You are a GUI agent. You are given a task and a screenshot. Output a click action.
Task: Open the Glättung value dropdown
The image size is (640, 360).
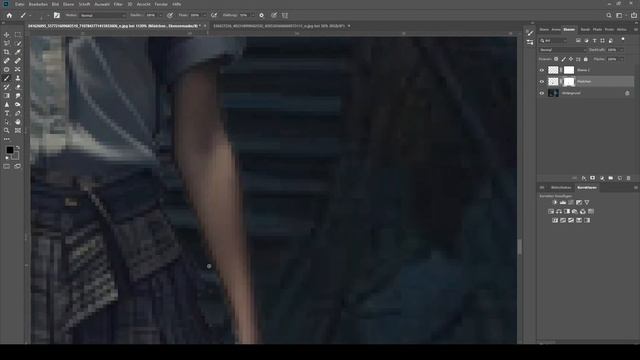(x=253, y=15)
